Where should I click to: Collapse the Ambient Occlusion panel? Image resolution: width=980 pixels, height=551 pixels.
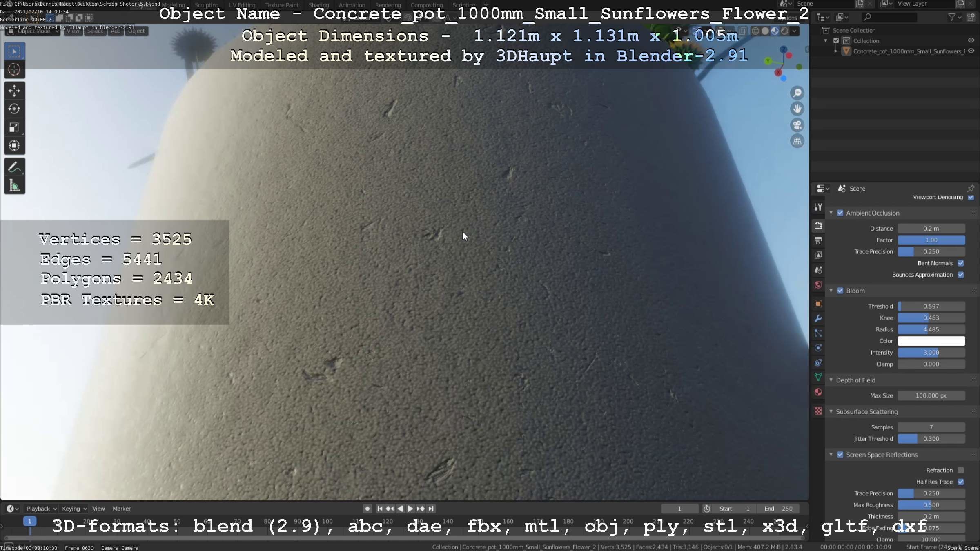tap(831, 213)
